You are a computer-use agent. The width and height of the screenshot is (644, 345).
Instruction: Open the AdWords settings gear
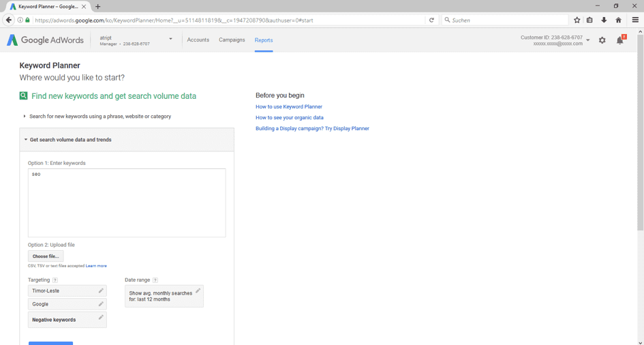pos(602,40)
